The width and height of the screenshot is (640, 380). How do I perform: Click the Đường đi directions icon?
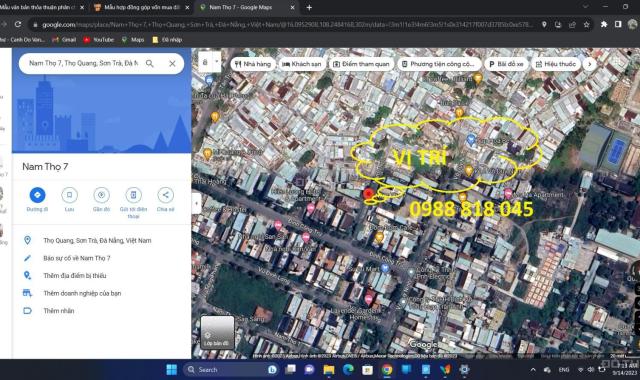[37, 195]
